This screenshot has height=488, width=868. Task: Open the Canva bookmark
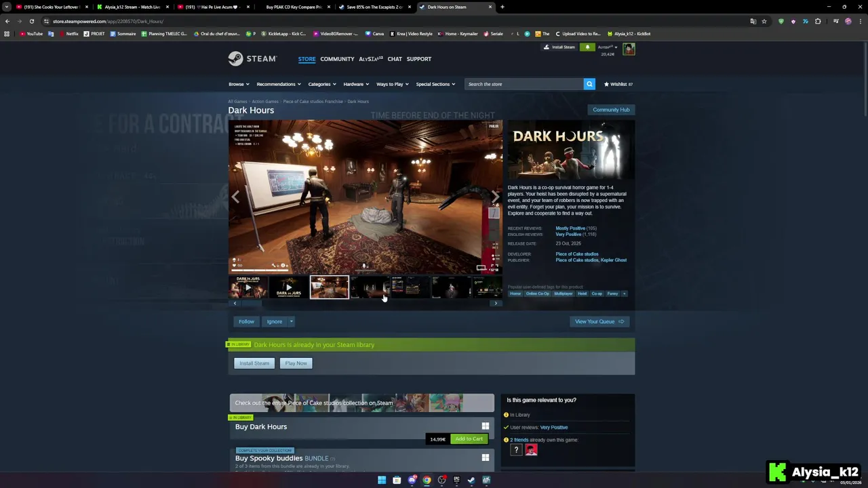[x=374, y=33]
